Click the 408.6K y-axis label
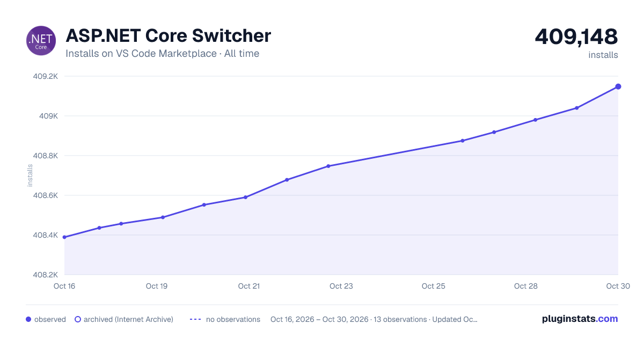Screen dimensions: 644x338 point(45,195)
